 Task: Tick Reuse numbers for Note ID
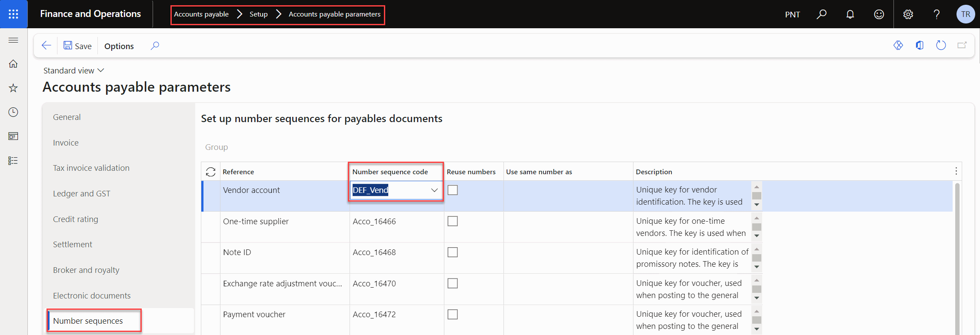pos(453,252)
